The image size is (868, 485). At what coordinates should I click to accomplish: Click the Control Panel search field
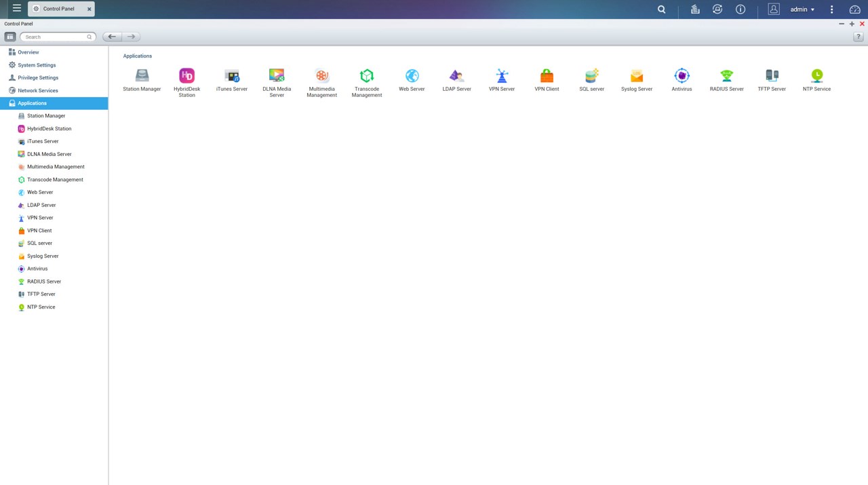coord(58,37)
